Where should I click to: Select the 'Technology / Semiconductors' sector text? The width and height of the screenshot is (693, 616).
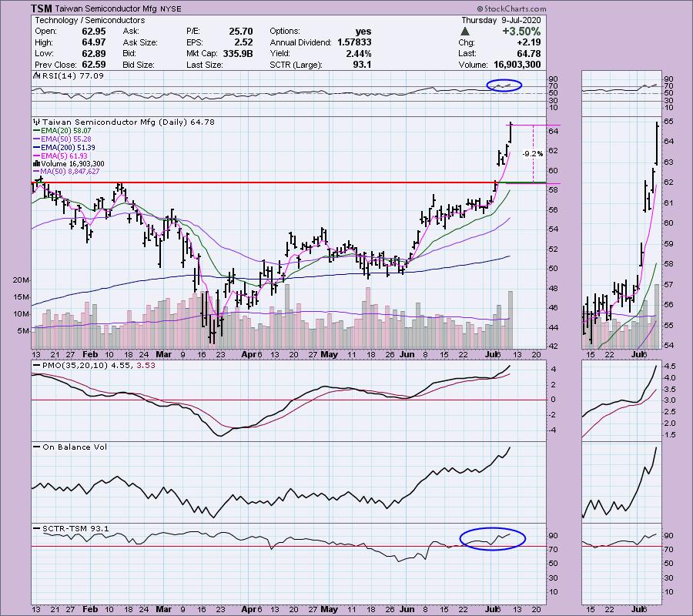coord(90,20)
